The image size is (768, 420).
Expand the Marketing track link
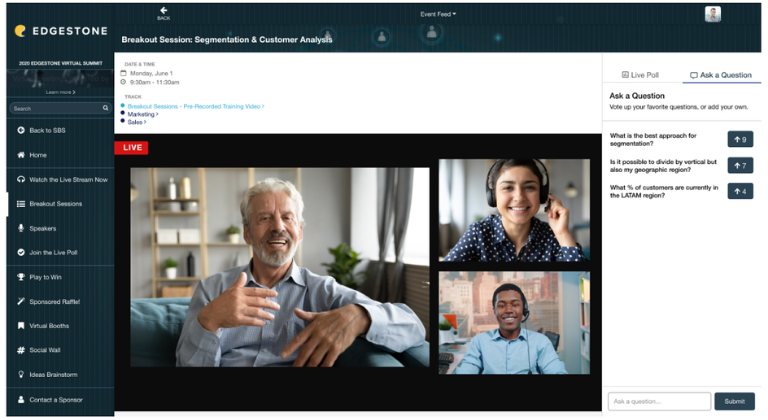pyautogui.click(x=142, y=114)
